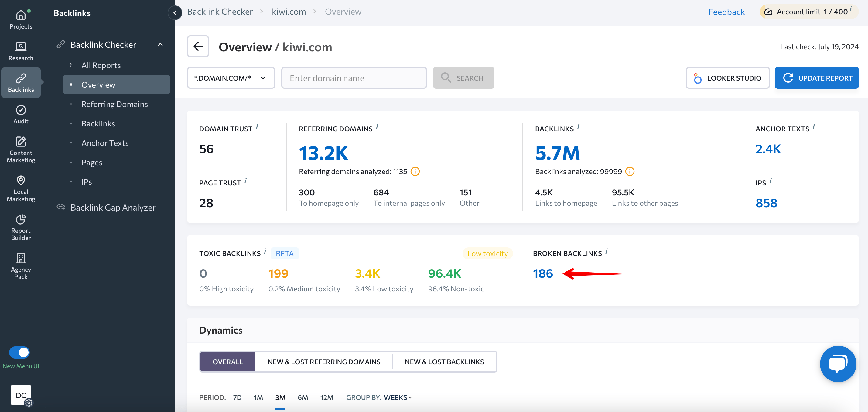Show Page Trust info tooltip
The width and height of the screenshot is (868, 412).
245,181
